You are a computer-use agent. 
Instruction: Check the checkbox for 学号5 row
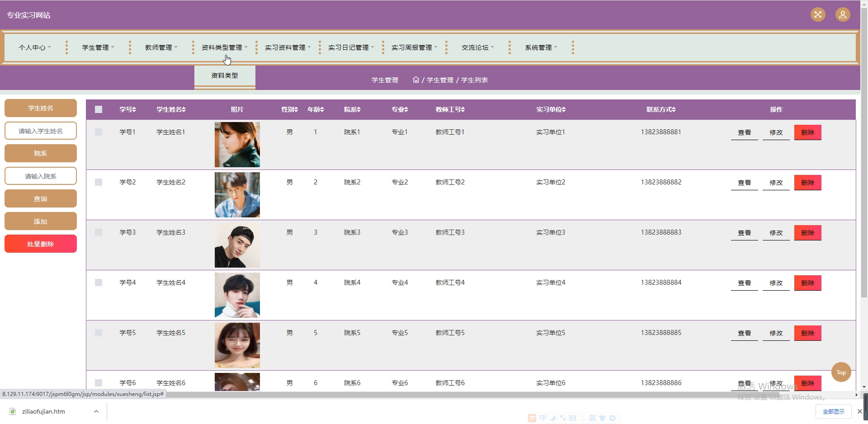99,333
